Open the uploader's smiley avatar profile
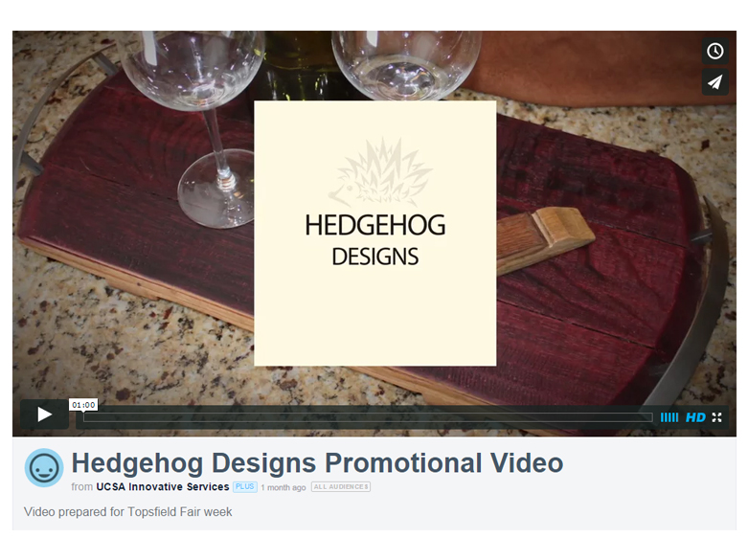Screen dimensions: 748x560 click(x=44, y=467)
